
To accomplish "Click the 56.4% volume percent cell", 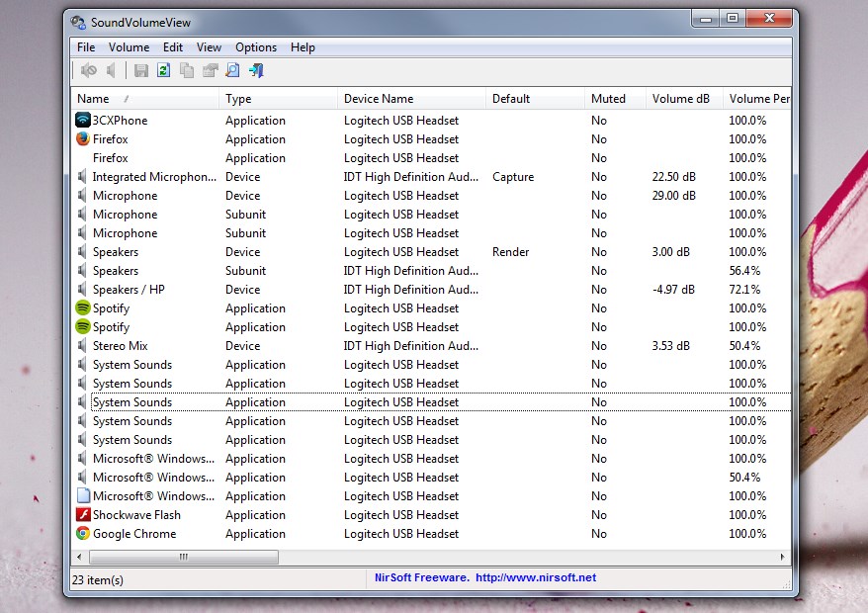I will coord(744,271).
